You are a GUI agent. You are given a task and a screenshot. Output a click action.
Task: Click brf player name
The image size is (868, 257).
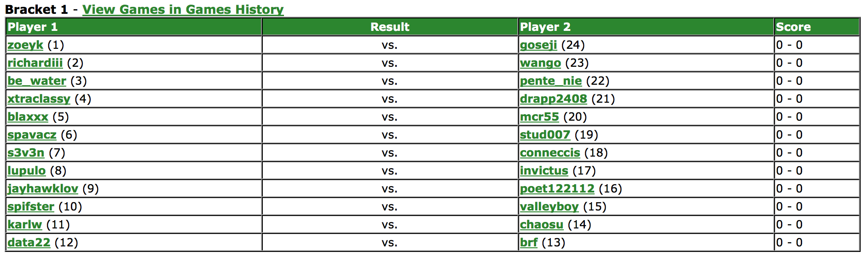pyautogui.click(x=529, y=243)
